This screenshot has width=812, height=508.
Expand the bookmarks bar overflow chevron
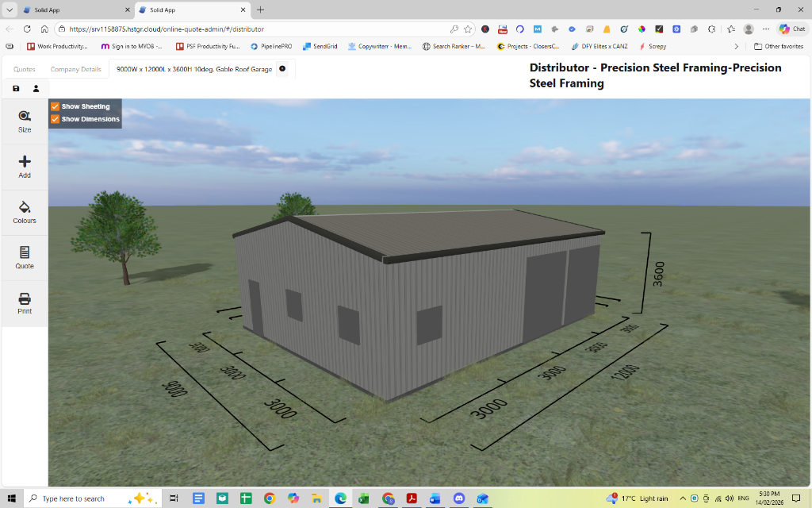(x=736, y=46)
